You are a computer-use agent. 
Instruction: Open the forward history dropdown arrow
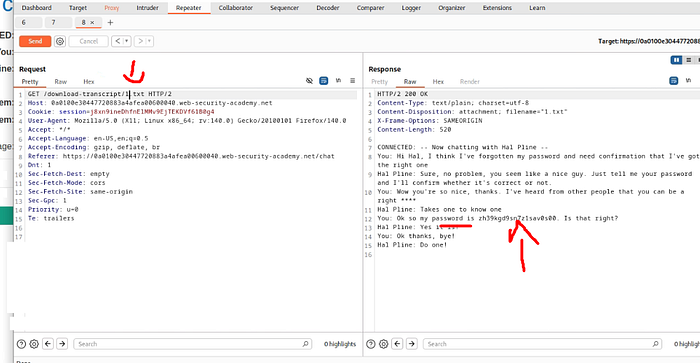[150, 41]
